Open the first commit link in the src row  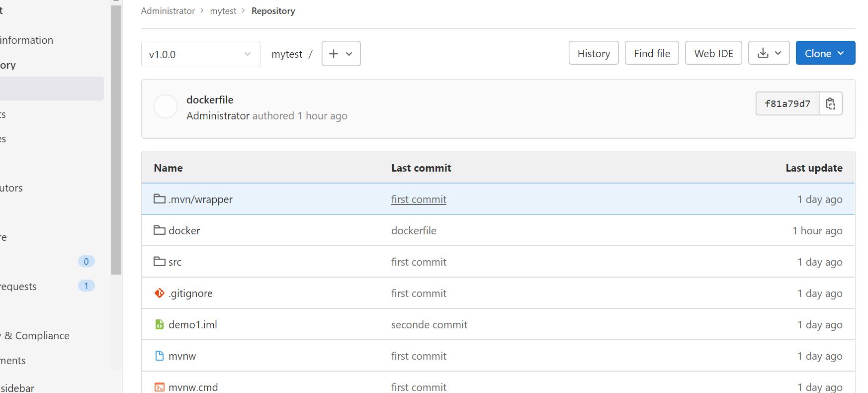point(419,262)
